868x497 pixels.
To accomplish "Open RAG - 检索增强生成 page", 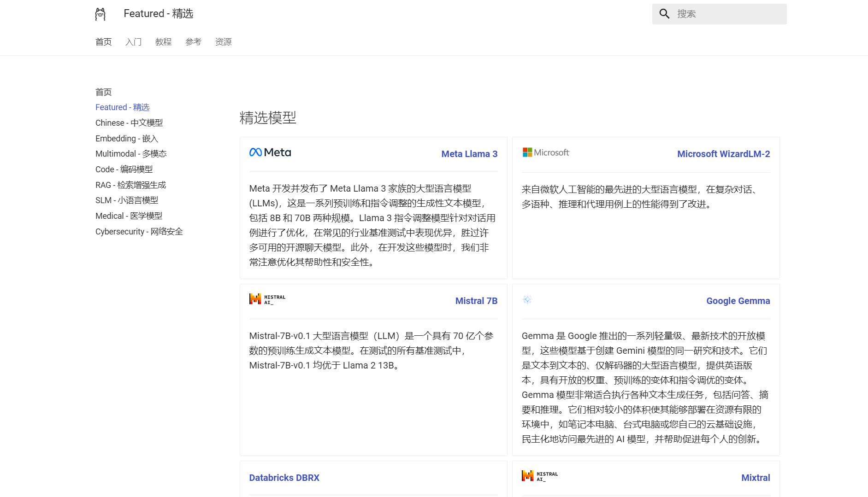I will (131, 185).
